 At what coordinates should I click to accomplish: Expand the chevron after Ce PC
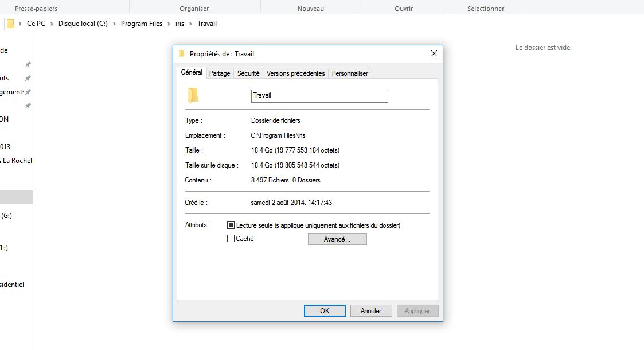(x=52, y=24)
